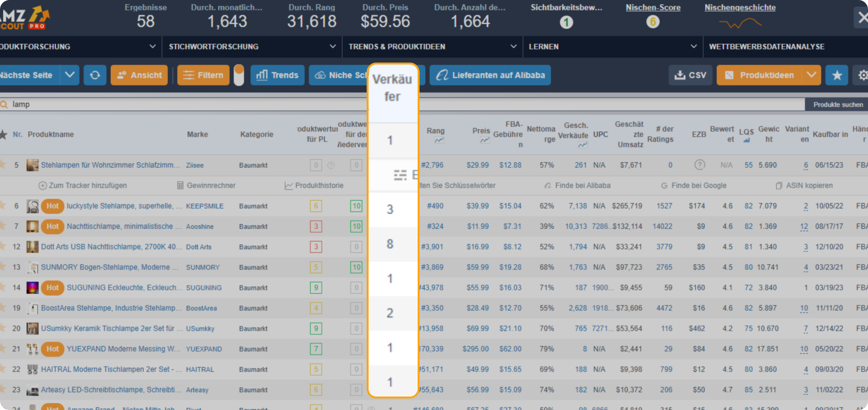Open the Nischengeschichte sparkline chart
Screen dimensions: 868x410
point(740,23)
